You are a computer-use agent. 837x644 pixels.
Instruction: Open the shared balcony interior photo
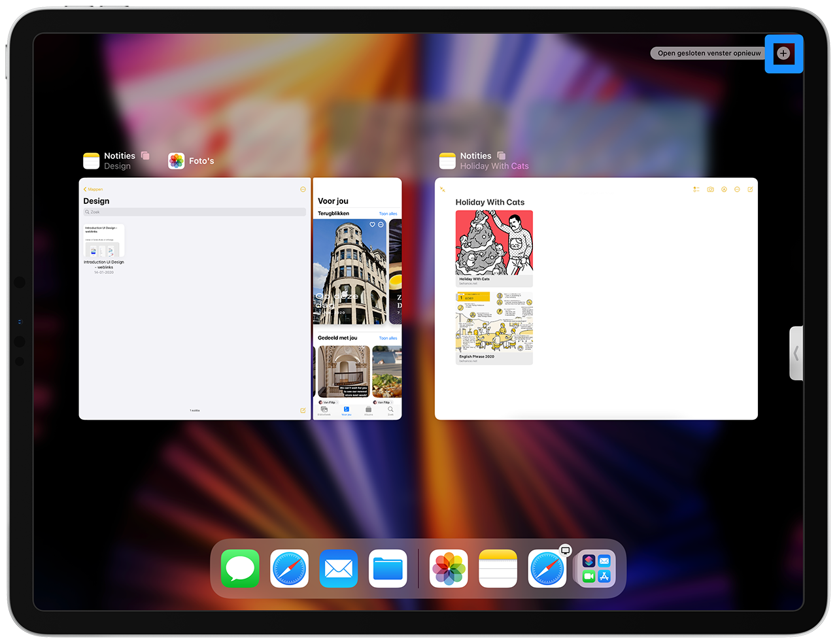tap(344, 371)
